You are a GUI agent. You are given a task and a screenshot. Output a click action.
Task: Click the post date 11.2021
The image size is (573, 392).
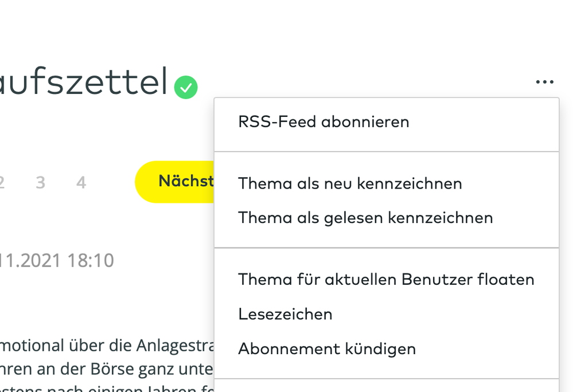pos(30,261)
